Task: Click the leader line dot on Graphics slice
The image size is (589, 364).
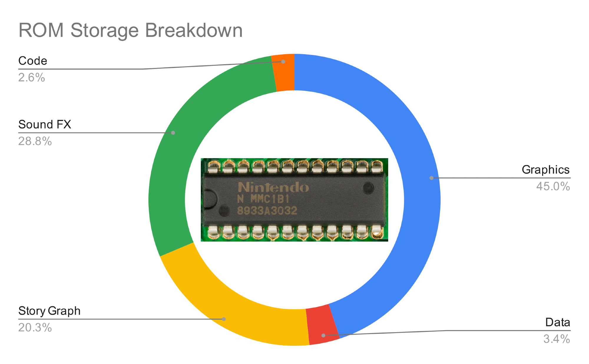Action: click(x=431, y=178)
